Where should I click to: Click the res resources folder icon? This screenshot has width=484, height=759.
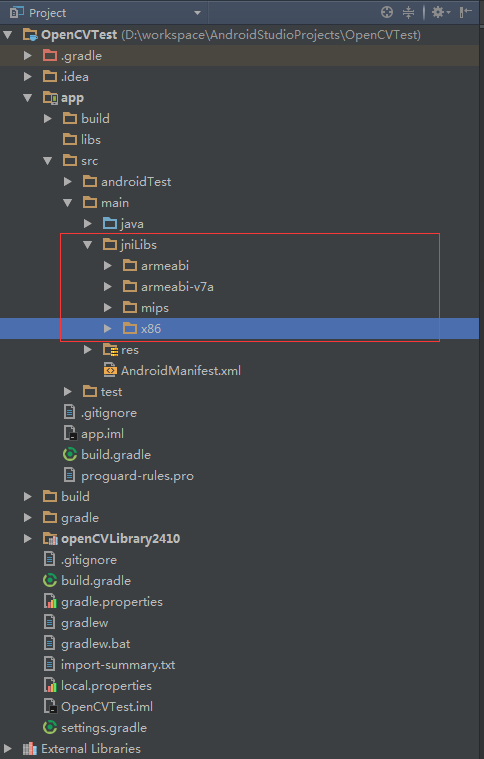110,349
